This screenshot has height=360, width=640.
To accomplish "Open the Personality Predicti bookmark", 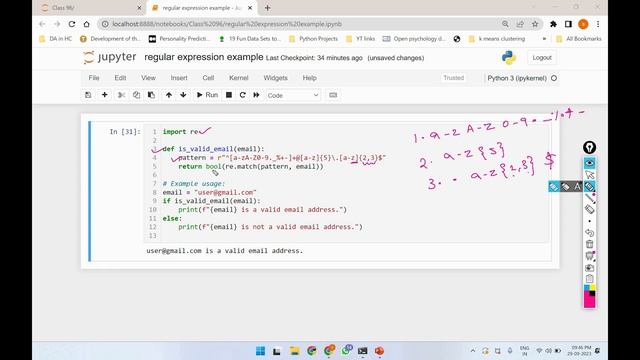I will [x=179, y=39].
